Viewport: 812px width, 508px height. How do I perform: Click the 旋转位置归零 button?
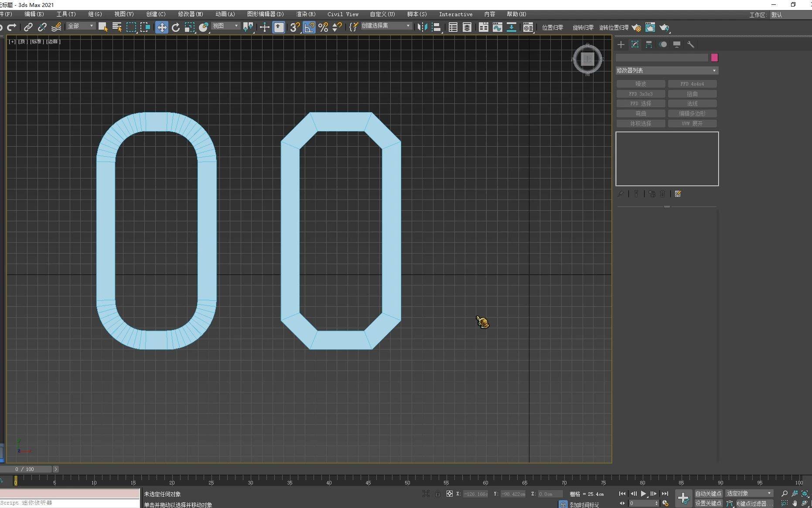614,27
